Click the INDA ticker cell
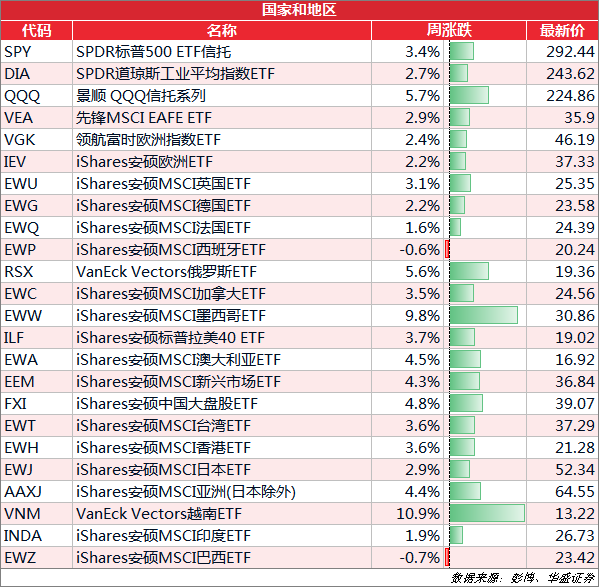 [x=36, y=536]
